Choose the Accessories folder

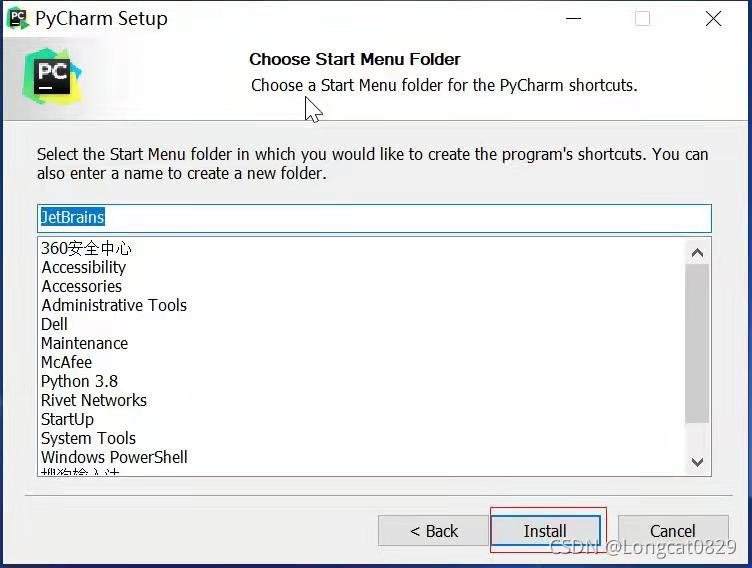tap(82, 286)
